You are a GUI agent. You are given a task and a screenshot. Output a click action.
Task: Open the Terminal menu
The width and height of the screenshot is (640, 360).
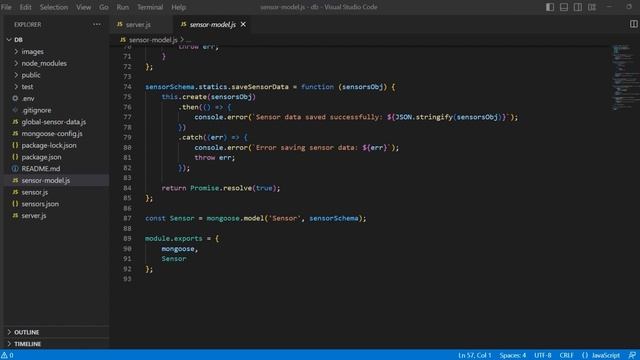pyautogui.click(x=150, y=7)
